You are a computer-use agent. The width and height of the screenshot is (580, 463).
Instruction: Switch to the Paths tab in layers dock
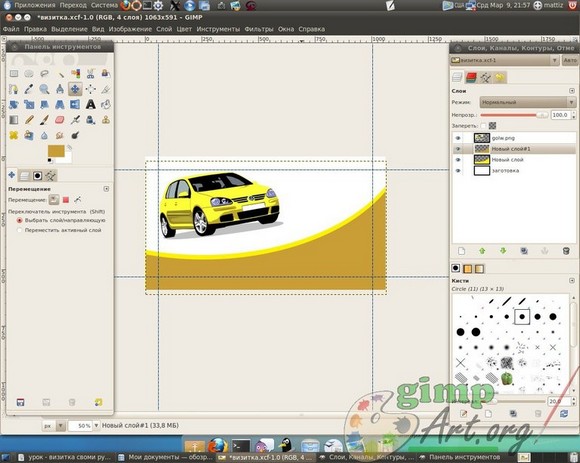tap(486, 77)
